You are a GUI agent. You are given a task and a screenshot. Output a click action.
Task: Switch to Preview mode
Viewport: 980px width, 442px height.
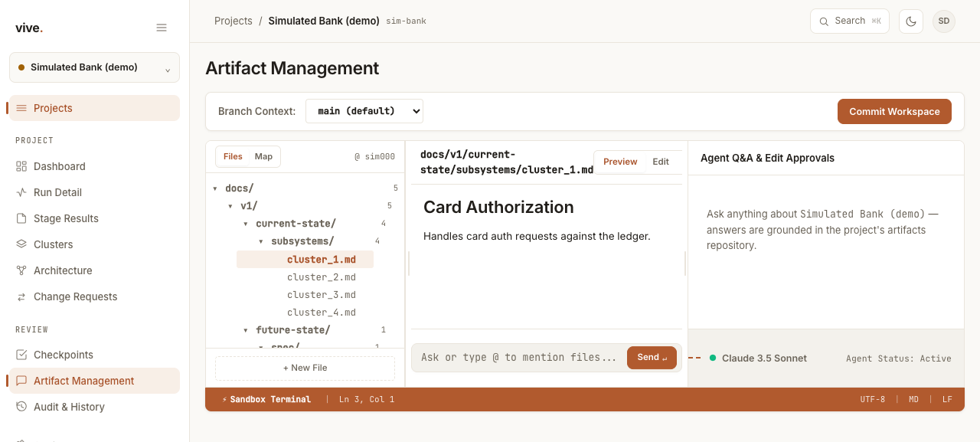620,162
